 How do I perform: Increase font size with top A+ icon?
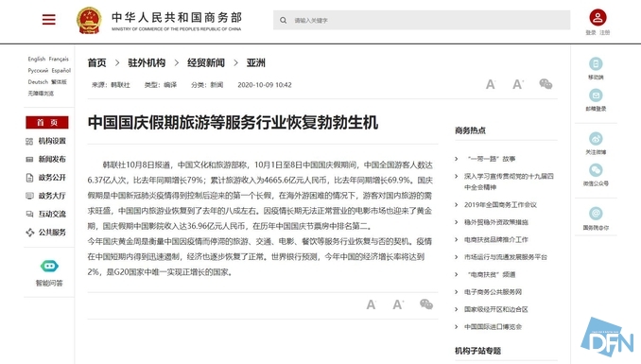click(518, 84)
